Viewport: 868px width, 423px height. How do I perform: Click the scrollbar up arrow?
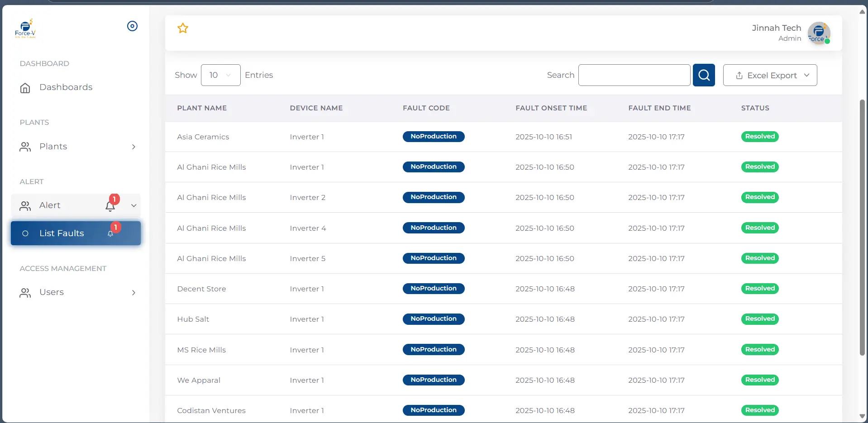pos(862,12)
